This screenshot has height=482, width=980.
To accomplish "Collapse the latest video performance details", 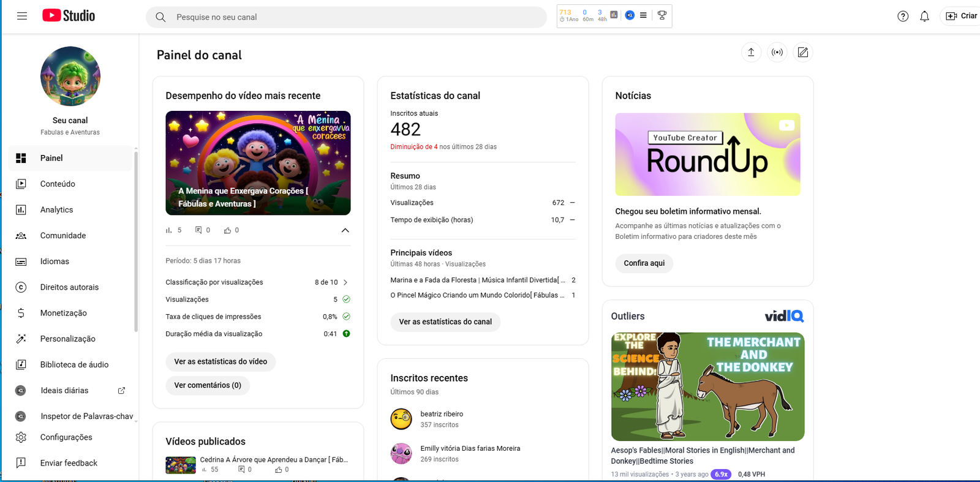I will click(345, 230).
